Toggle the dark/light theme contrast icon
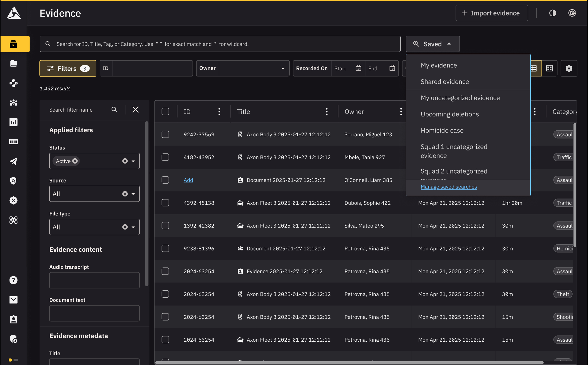This screenshot has height=365, width=588. tap(553, 13)
